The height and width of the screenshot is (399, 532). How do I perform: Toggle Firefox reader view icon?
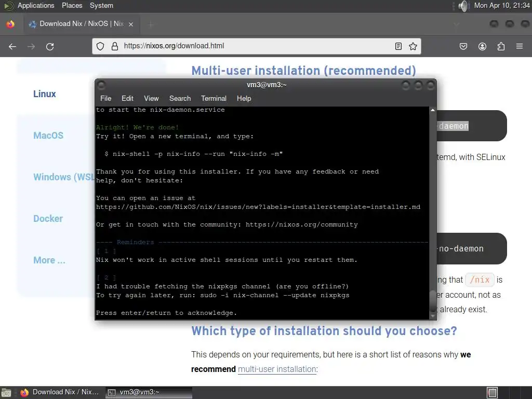(x=398, y=46)
